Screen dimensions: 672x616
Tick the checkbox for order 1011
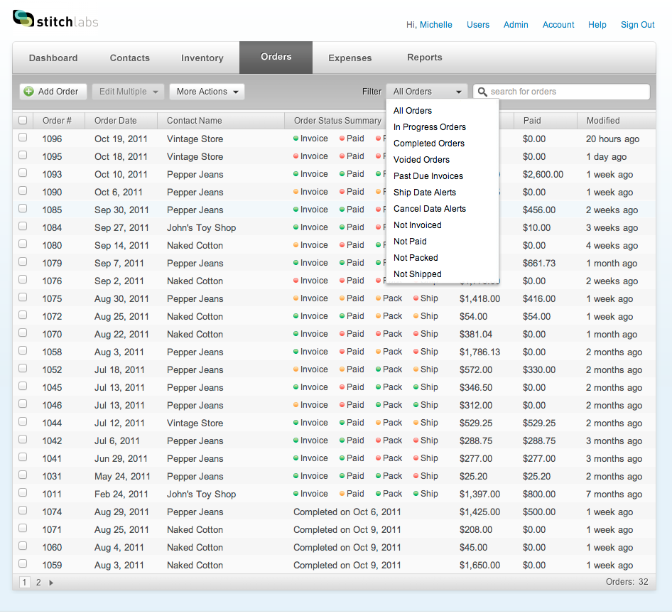pyautogui.click(x=23, y=492)
